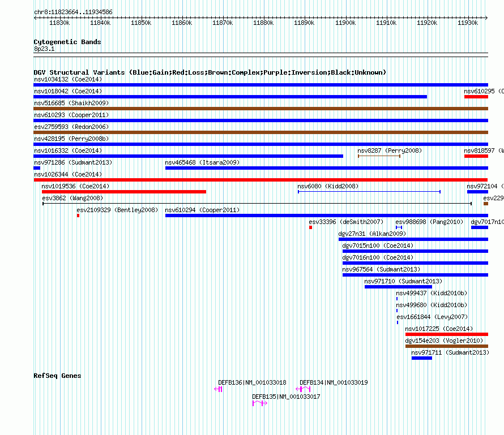Click the DGV Structural Variants track title

click(x=210, y=72)
